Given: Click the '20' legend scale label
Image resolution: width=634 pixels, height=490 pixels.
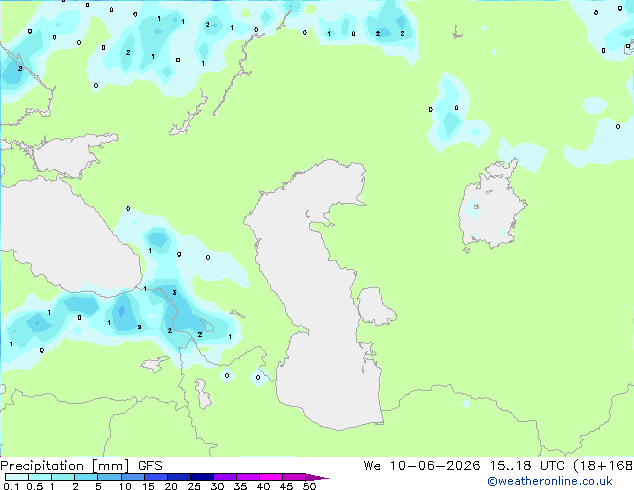Looking at the screenshot, I should point(171,486).
